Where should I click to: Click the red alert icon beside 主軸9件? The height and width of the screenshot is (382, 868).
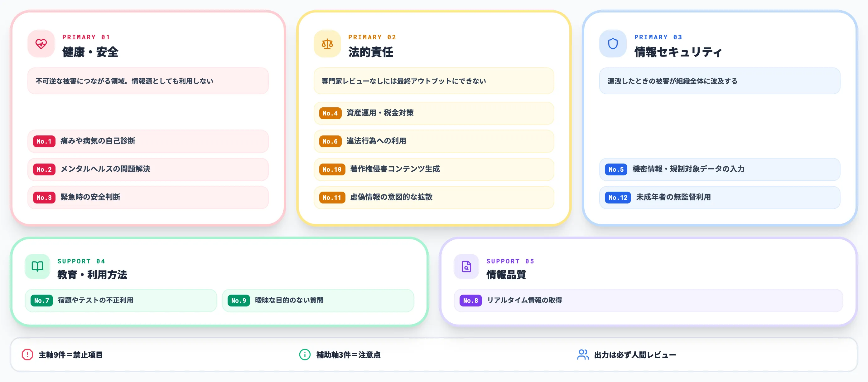coord(27,355)
